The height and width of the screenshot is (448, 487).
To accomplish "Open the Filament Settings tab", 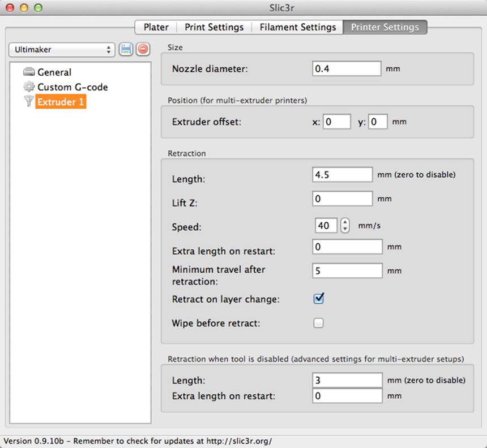I will 297,27.
